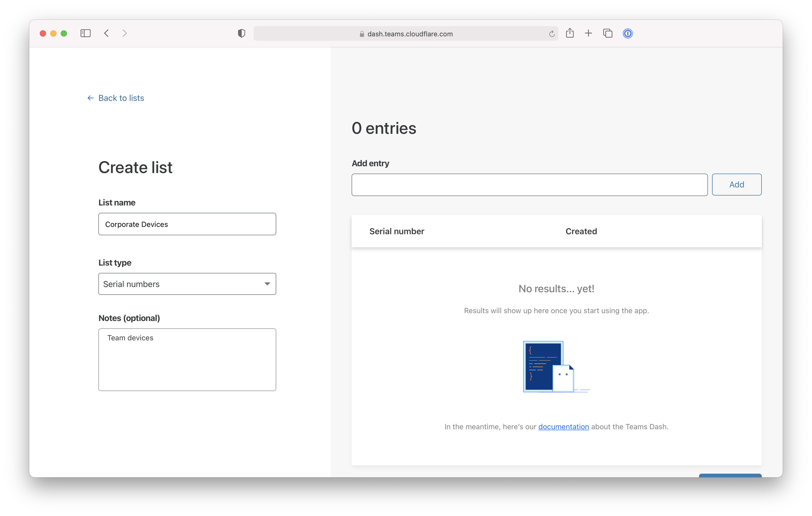Open the documentation link

click(563, 426)
